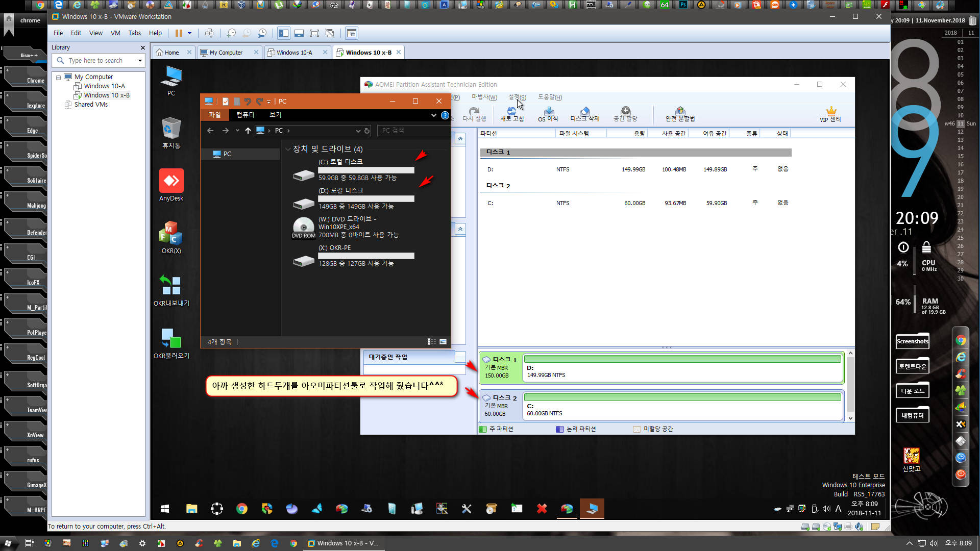Screen dimensions: 980x551
Task: Open the snapshot manager icon
Action: coord(262,33)
